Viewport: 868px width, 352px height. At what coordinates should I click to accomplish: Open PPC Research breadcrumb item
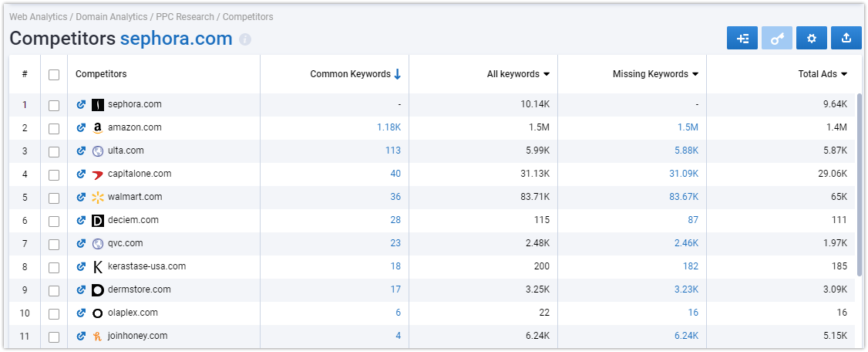pos(185,17)
